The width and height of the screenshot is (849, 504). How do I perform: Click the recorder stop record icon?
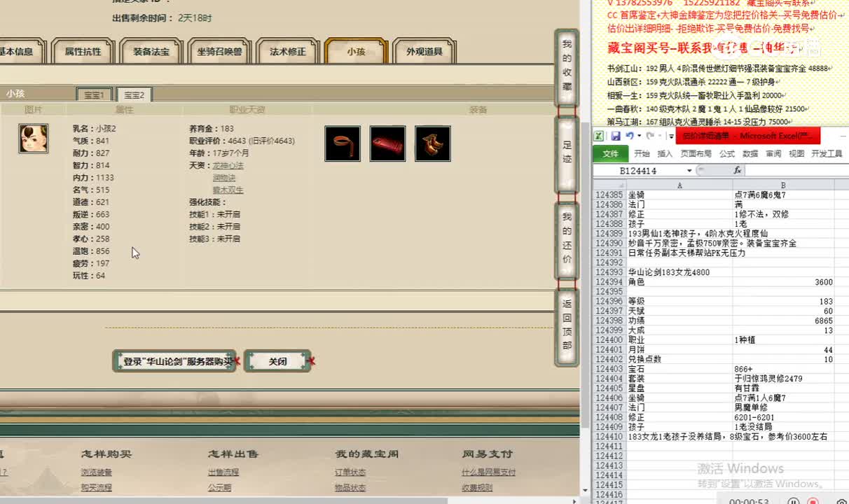(813, 501)
